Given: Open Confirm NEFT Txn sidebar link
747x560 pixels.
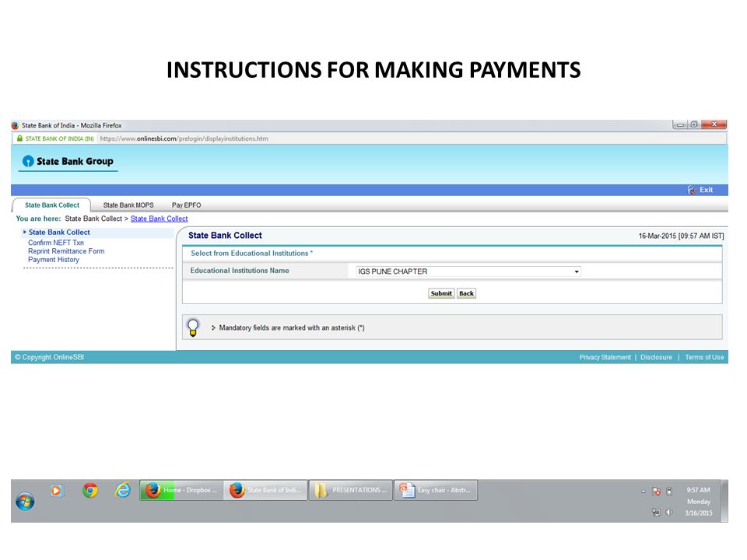Looking at the screenshot, I should (x=56, y=243).
